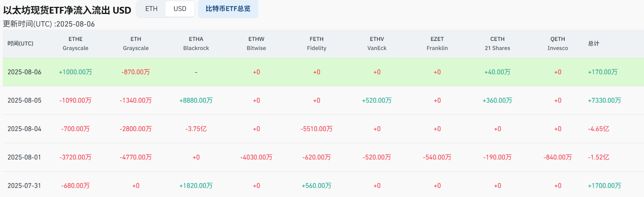
Task: Click the 总计 column header
Action: tap(594, 44)
